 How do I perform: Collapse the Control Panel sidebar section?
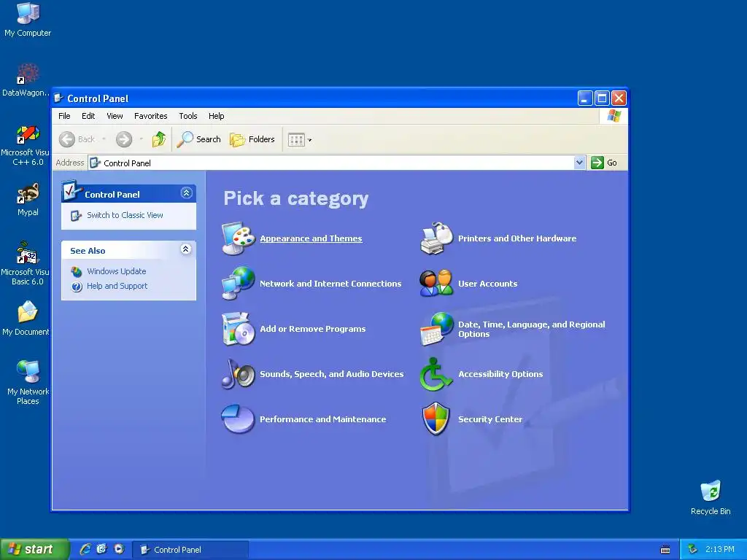[186, 192]
